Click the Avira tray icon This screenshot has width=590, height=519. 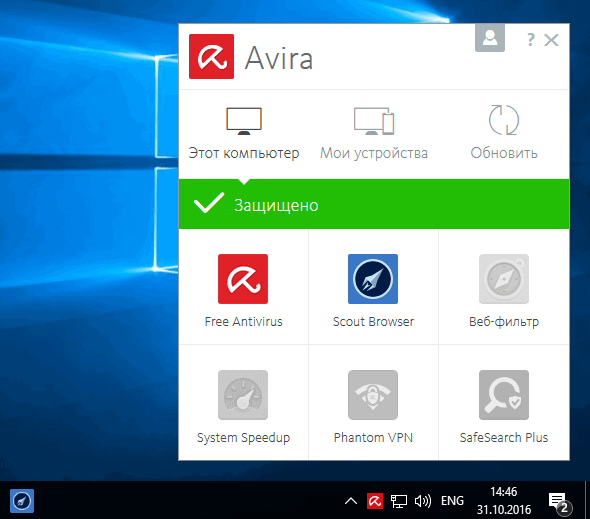[375, 501]
